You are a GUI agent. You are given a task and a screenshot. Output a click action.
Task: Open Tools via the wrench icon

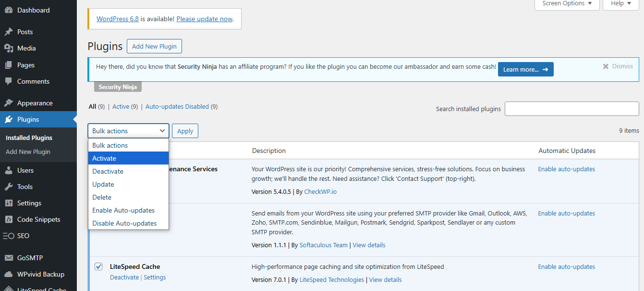(x=9, y=187)
